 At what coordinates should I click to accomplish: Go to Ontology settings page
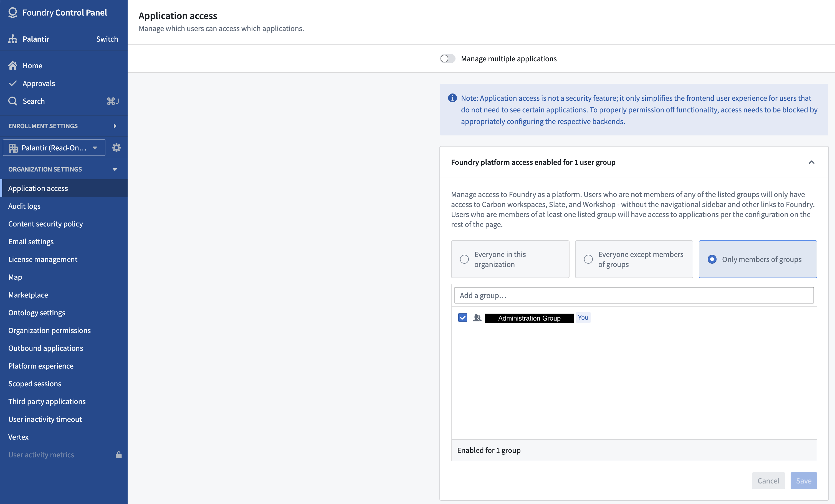coord(37,313)
